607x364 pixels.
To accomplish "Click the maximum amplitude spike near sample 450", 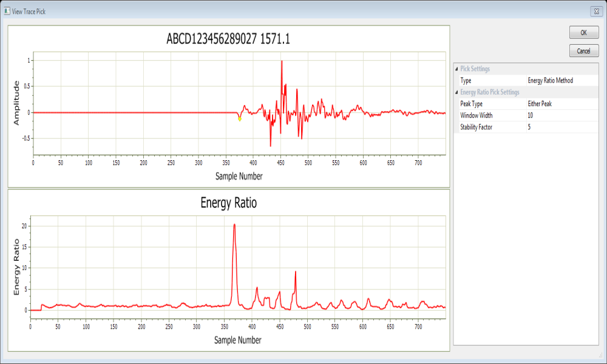I will coord(282,62).
